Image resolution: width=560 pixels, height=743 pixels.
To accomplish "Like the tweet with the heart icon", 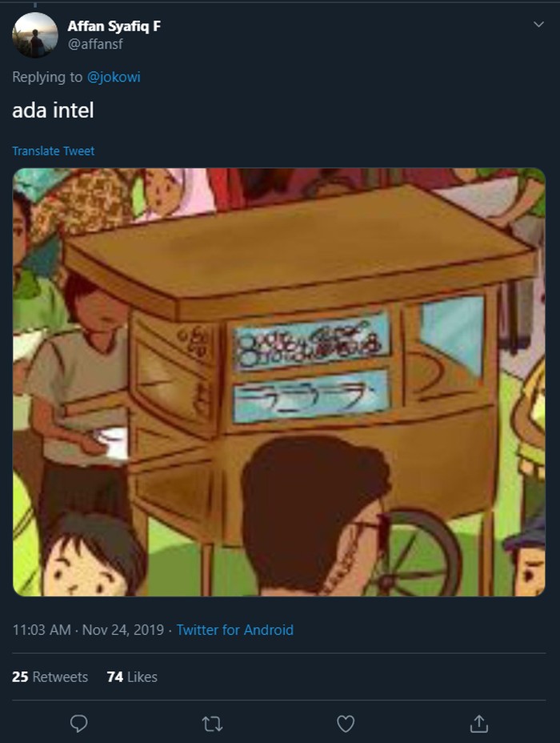I will (346, 724).
